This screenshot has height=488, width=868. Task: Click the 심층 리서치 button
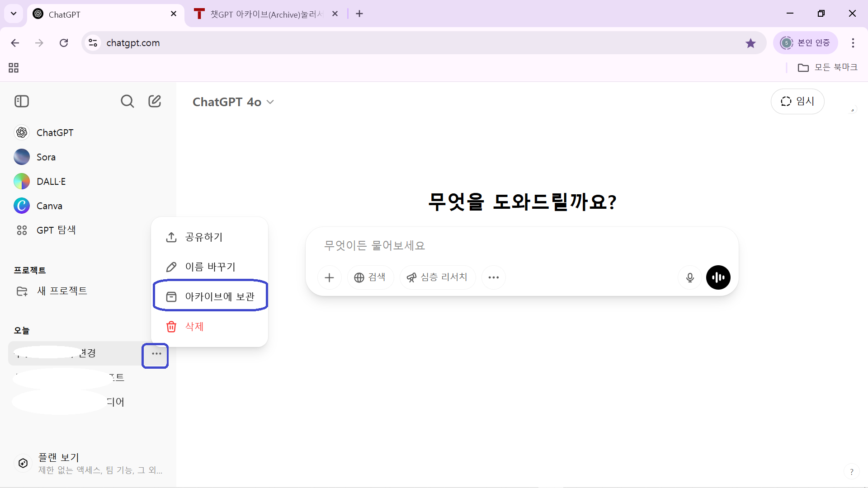[437, 277]
